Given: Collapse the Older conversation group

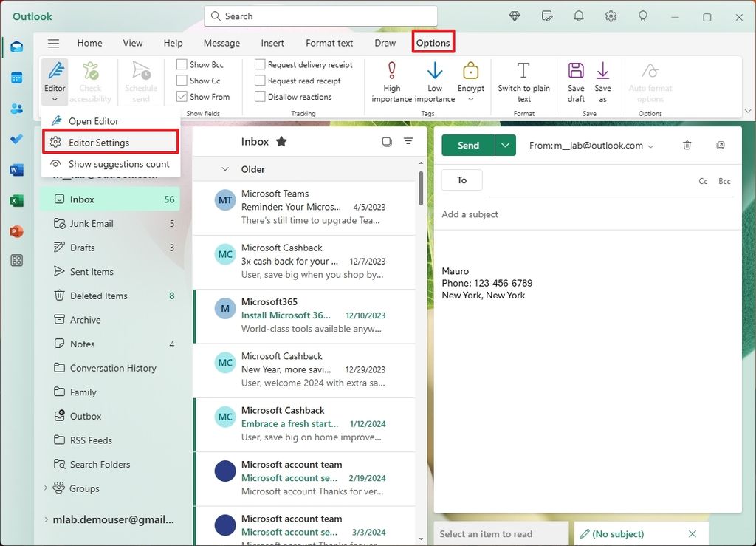Looking at the screenshot, I should point(227,169).
